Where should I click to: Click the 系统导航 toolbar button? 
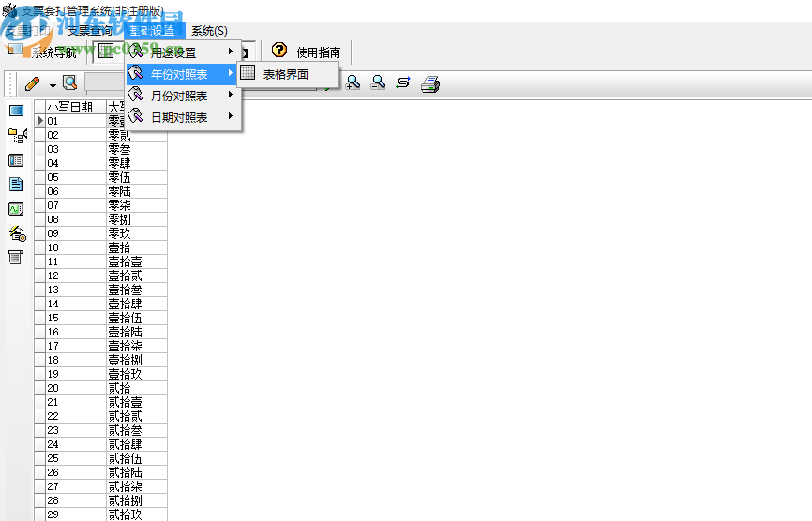42,52
